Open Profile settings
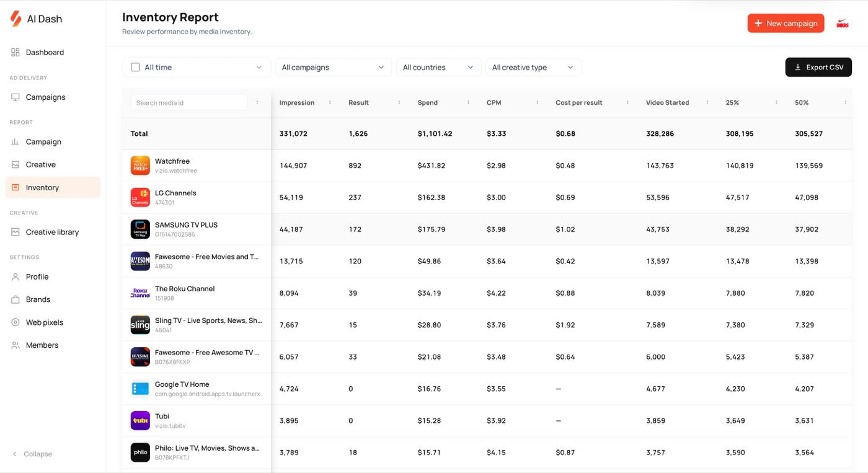The height and width of the screenshot is (473, 868). [53, 277]
